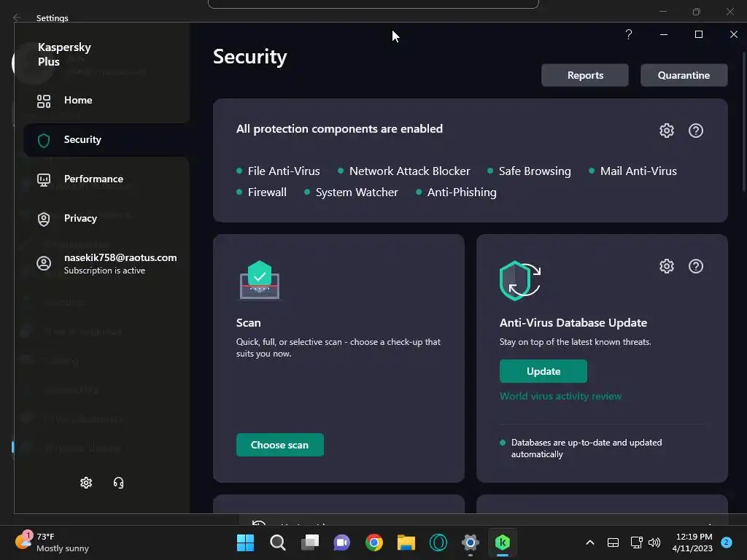
Task: Switch to Windows Settings on taskbar
Action: click(x=471, y=542)
